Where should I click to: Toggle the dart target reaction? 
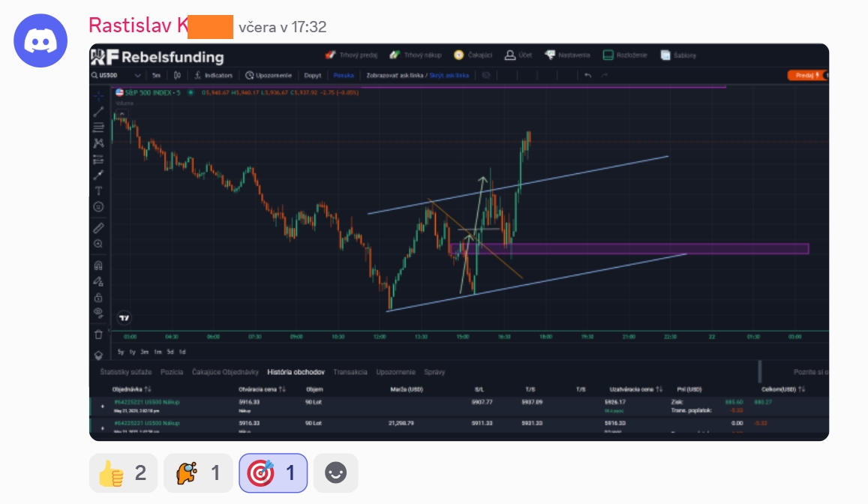[273, 473]
